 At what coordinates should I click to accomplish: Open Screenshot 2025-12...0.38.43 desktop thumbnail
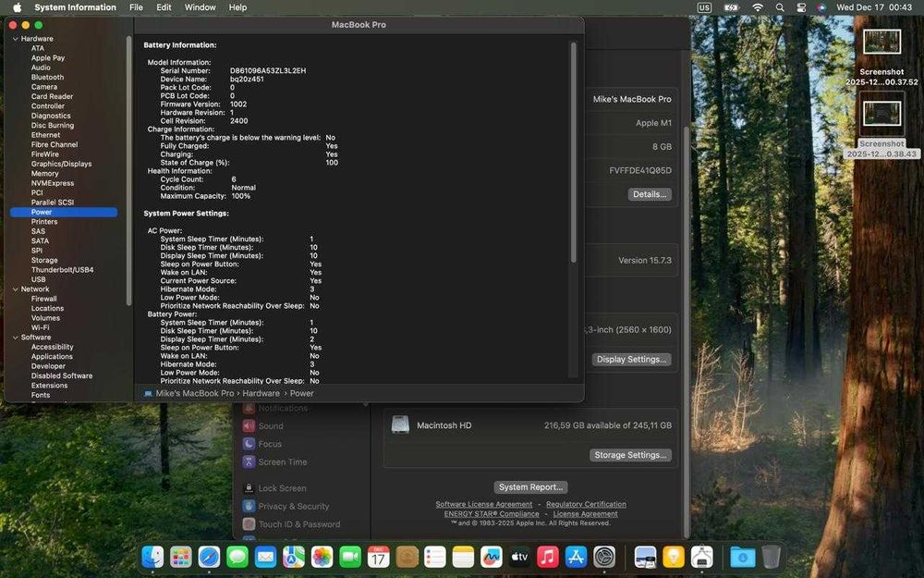point(881,114)
